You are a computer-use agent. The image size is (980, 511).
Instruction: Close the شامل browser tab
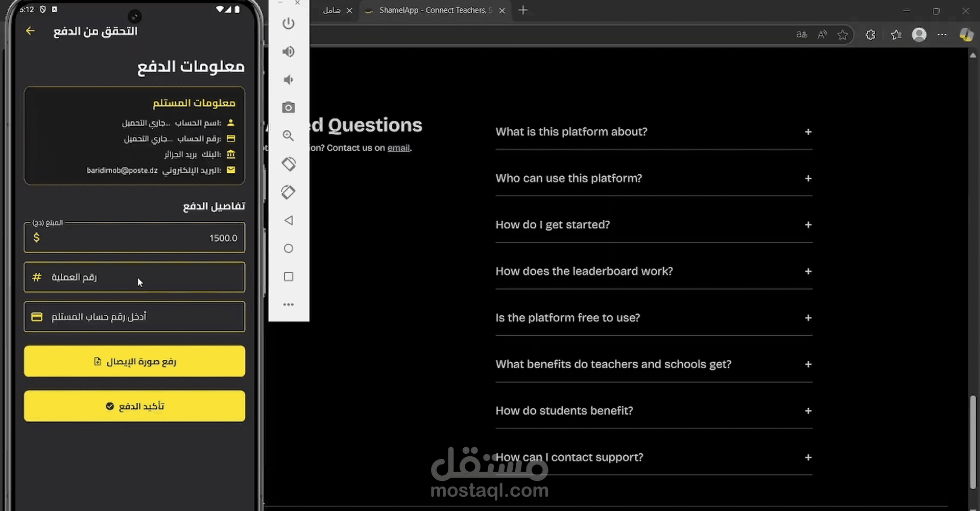click(349, 10)
